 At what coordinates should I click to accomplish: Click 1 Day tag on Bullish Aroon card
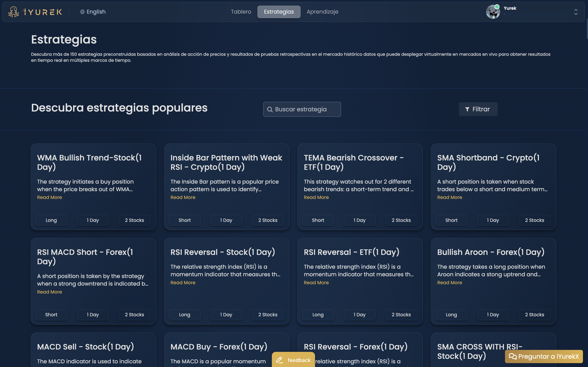[493, 315]
